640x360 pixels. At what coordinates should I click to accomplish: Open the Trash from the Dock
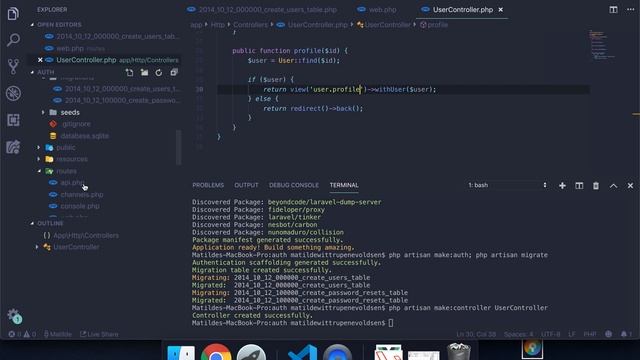click(458, 351)
